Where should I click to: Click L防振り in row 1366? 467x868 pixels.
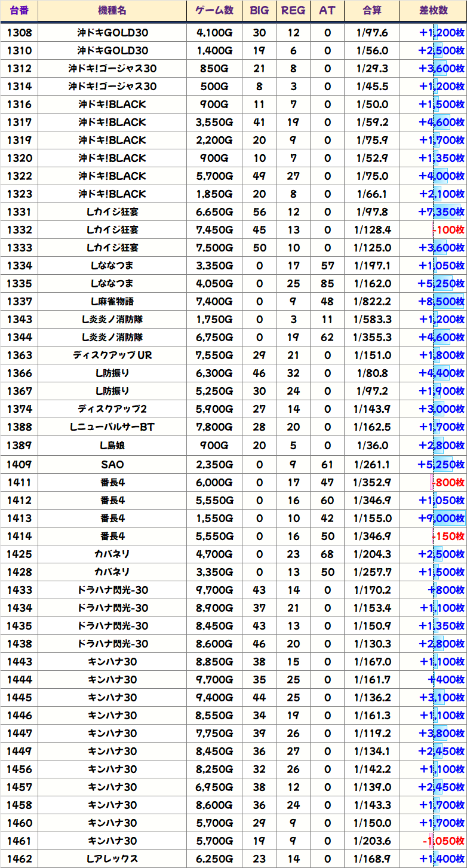coord(112,373)
